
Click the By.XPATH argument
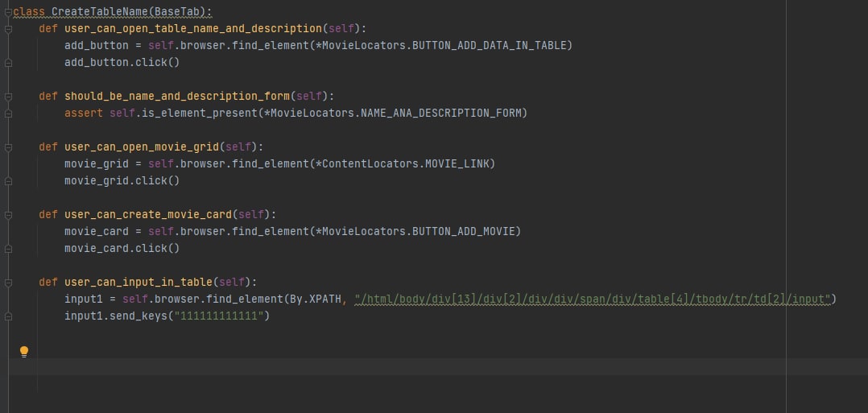(315, 299)
